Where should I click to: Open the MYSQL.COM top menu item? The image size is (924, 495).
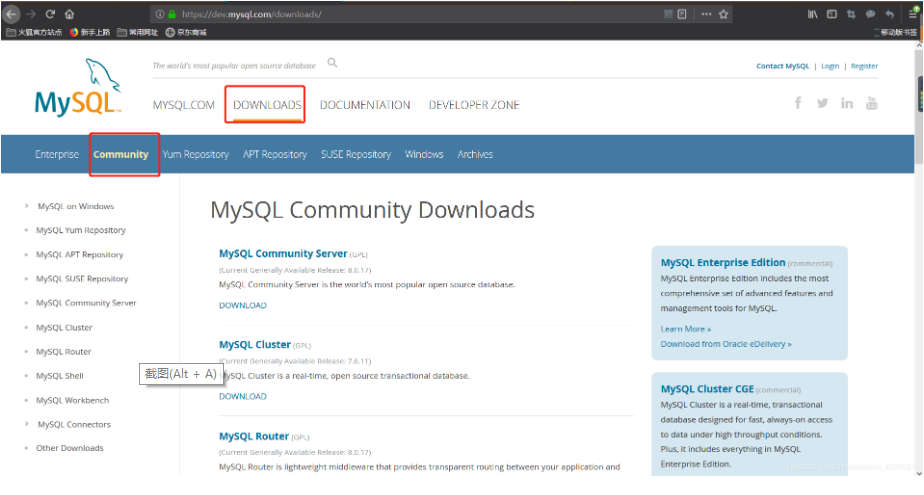184,105
